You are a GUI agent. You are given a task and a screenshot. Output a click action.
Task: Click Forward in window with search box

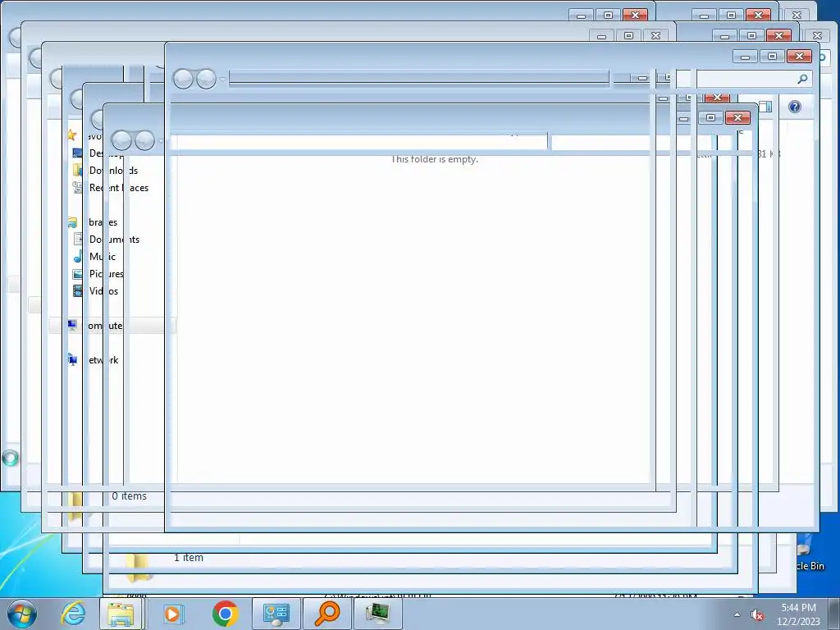pyautogui.click(x=206, y=79)
